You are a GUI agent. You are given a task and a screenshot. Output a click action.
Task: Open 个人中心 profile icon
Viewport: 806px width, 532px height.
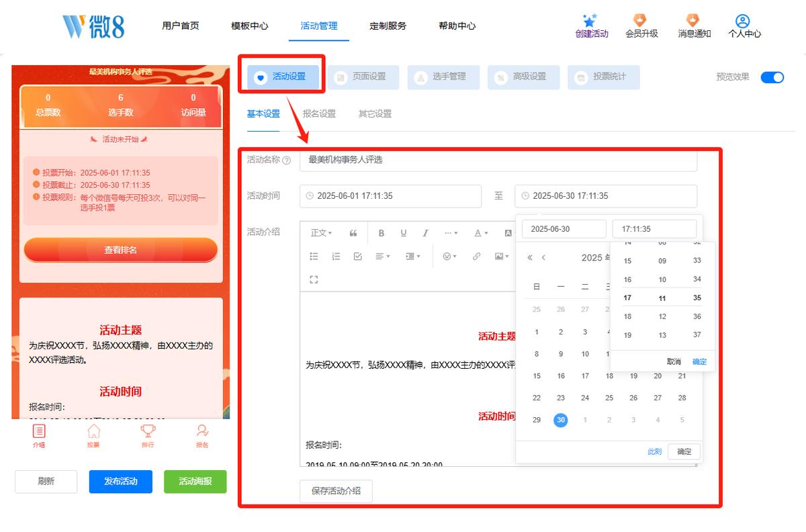click(744, 21)
